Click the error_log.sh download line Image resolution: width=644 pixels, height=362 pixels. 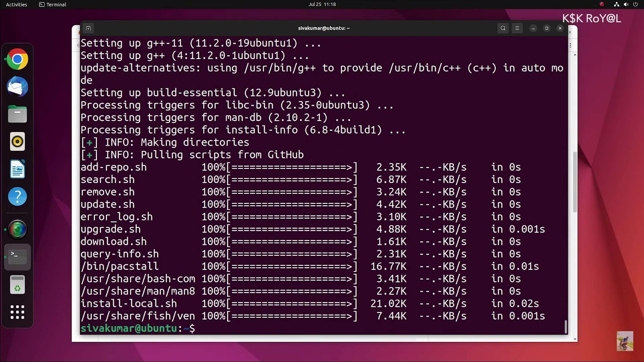tap(301, 217)
